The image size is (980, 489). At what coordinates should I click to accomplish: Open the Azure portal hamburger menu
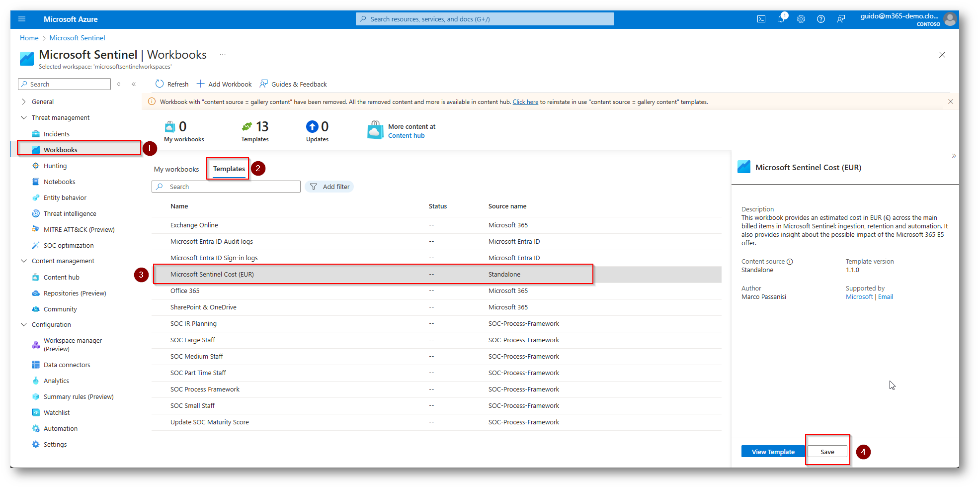[x=22, y=19]
